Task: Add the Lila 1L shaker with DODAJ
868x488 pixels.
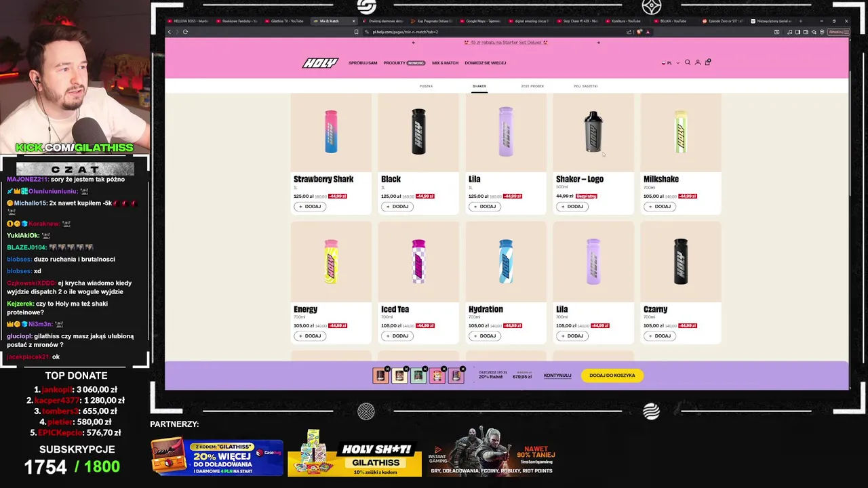Action: coord(485,207)
